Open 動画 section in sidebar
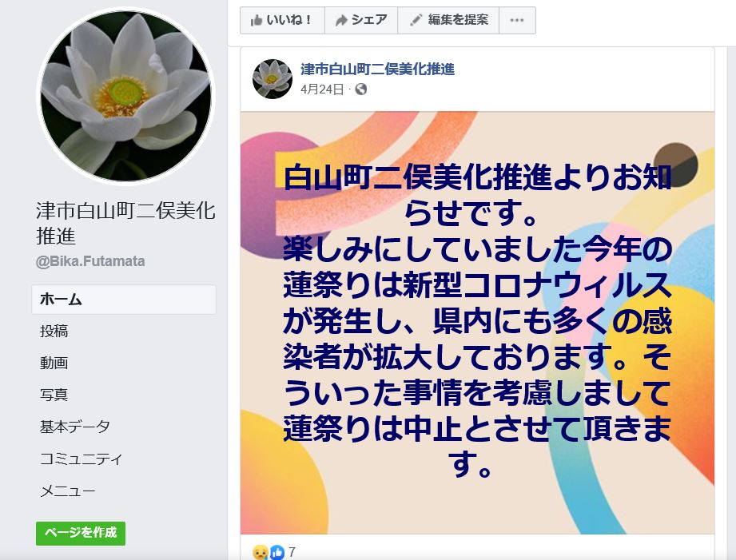 tap(54, 363)
